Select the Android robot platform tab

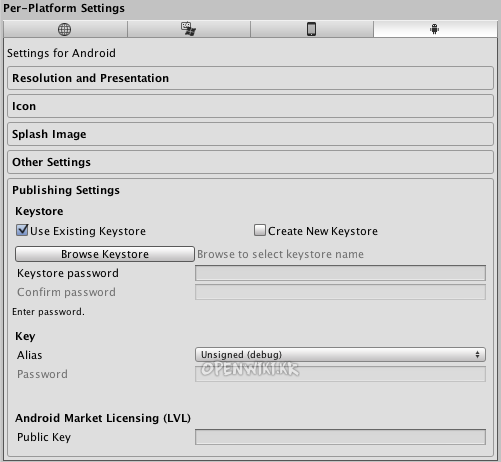435,29
